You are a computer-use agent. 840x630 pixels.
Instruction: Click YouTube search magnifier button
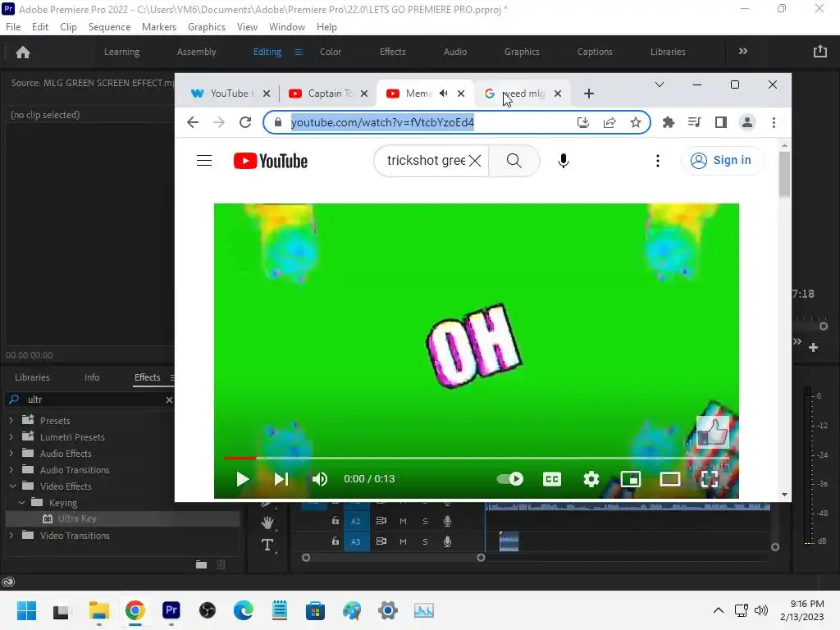[x=514, y=161]
